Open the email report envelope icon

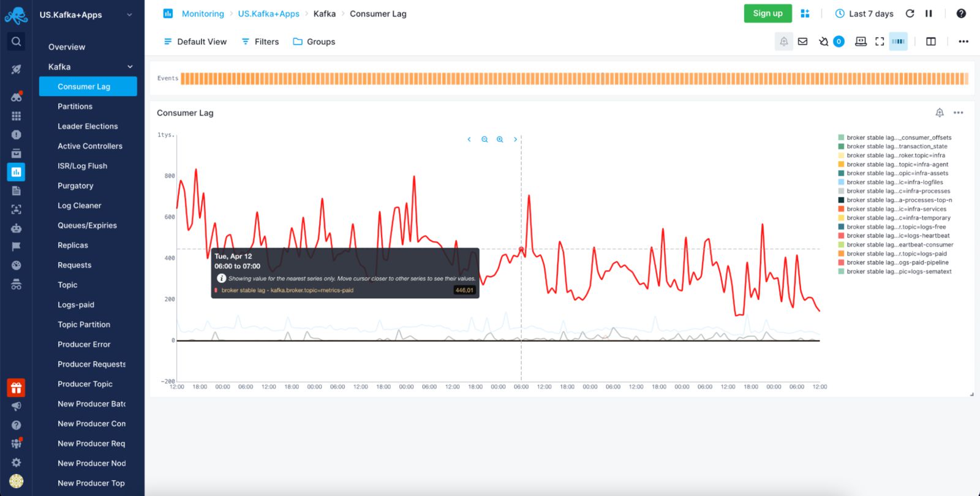coord(802,42)
